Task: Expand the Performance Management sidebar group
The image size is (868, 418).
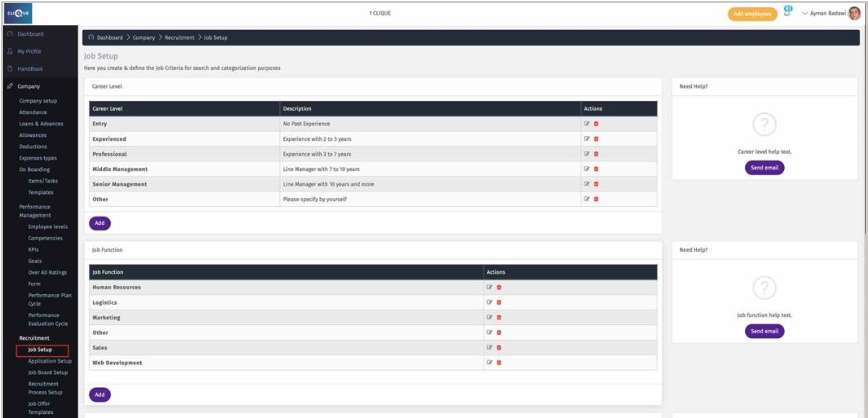Action: pos(35,211)
